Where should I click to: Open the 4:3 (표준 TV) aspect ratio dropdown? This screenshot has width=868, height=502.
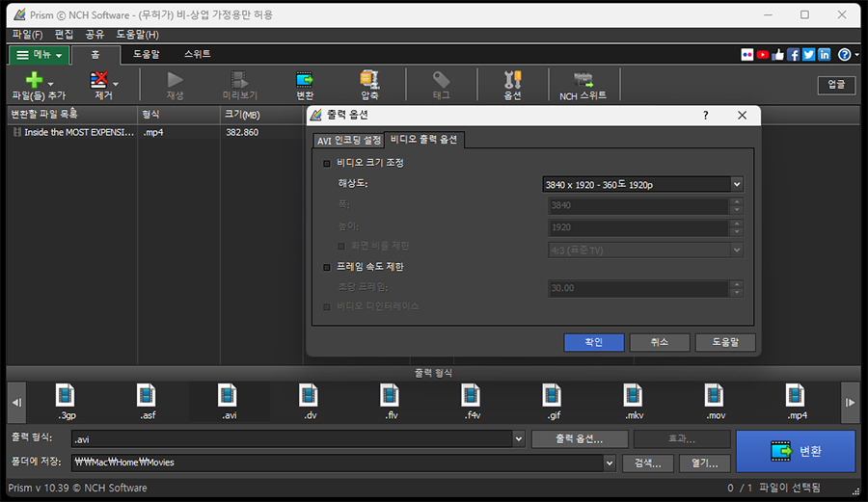click(x=645, y=251)
